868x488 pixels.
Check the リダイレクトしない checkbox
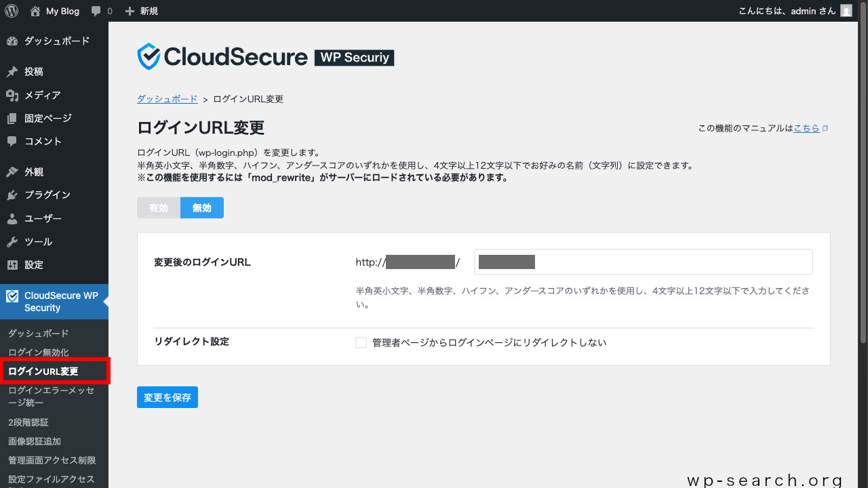click(361, 342)
